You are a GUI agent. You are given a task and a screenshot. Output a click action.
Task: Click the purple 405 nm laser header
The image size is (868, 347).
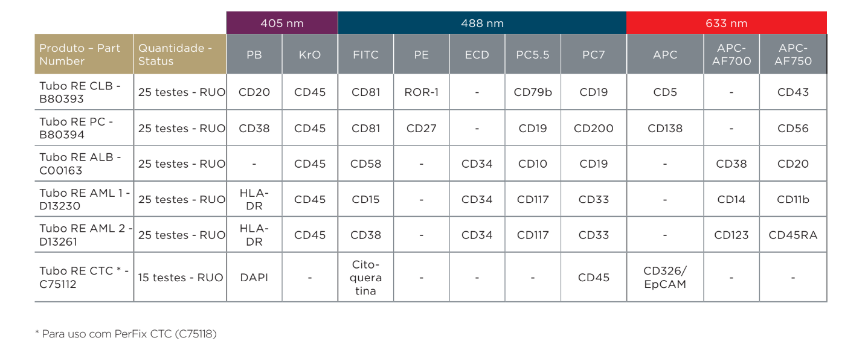click(281, 24)
